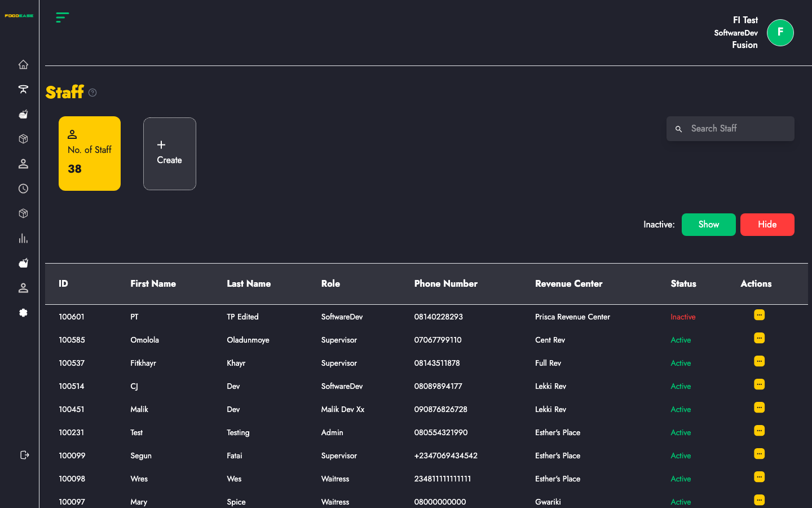Image resolution: width=812 pixels, height=508 pixels.
Task: Hide inactive staff with red Hide button
Action: pyautogui.click(x=767, y=225)
